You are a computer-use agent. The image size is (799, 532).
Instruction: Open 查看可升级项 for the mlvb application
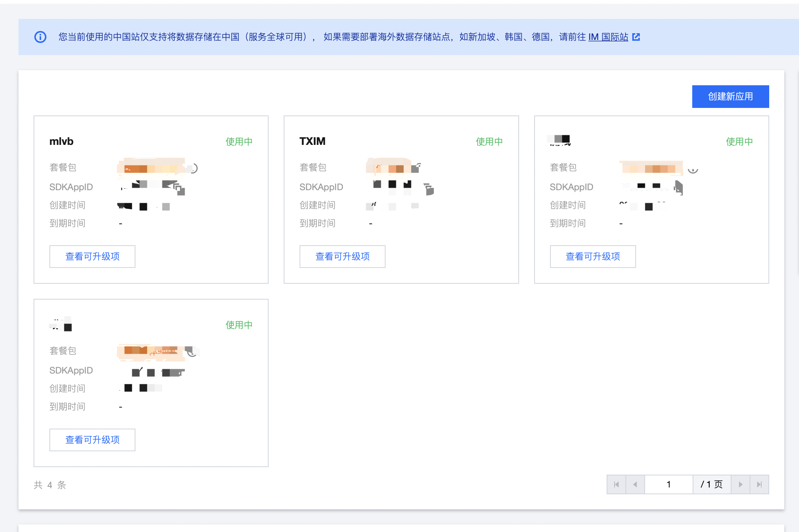tap(92, 256)
